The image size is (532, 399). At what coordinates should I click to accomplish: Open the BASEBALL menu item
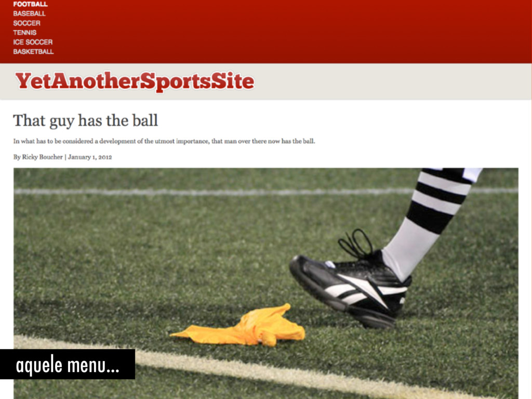[29, 14]
